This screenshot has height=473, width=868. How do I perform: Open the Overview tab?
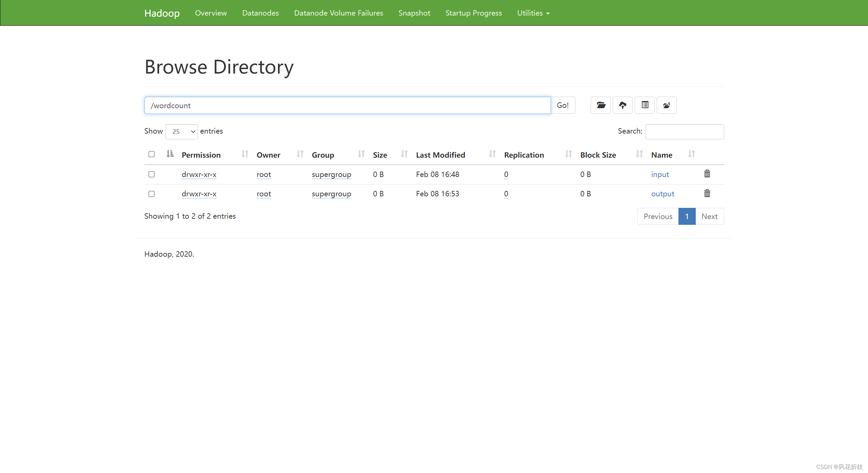tap(211, 13)
